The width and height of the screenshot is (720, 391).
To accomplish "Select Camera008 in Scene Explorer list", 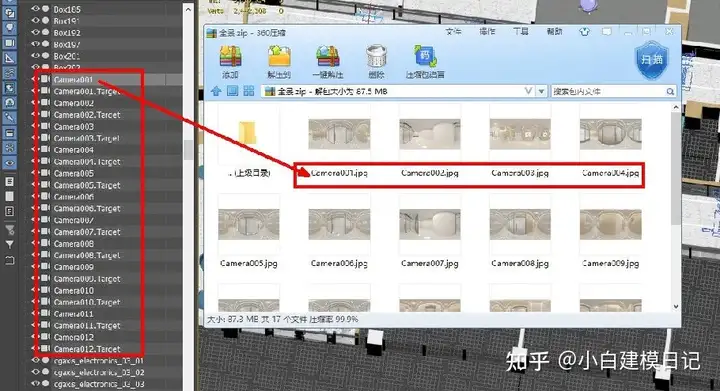I will pos(73,244).
